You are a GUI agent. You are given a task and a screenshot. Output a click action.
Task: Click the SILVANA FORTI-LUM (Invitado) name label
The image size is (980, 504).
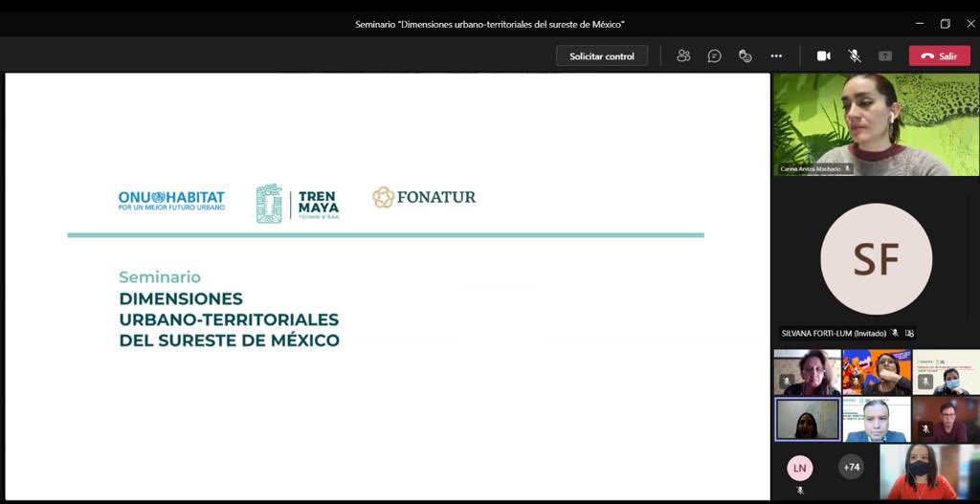[834, 334]
